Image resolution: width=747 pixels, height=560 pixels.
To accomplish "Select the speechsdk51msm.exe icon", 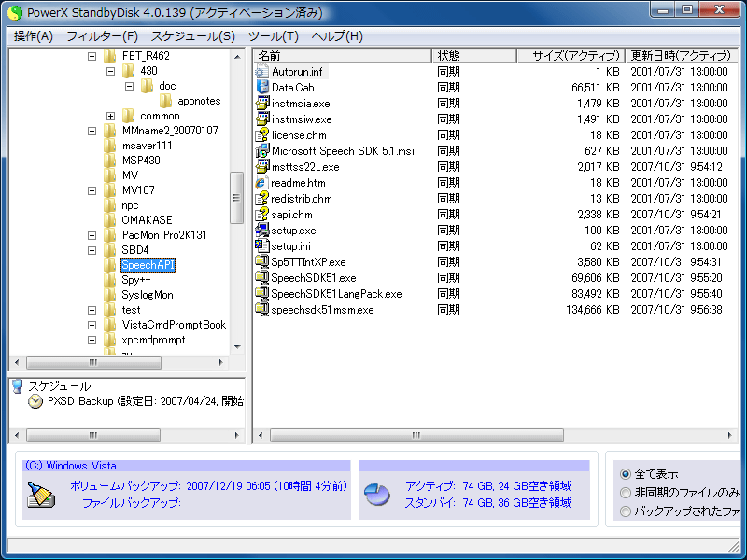I will pos(261,310).
